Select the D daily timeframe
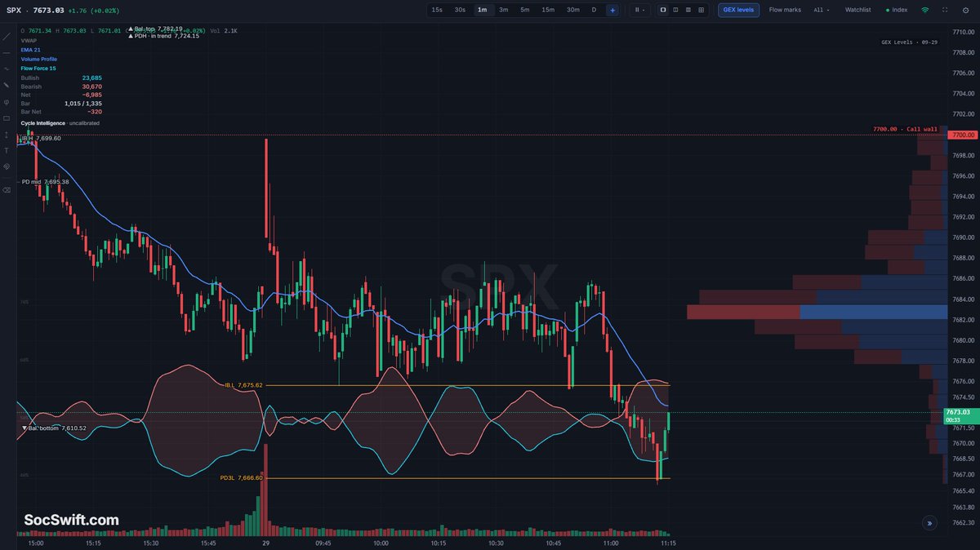Viewport: 980px width, 550px height. (594, 10)
